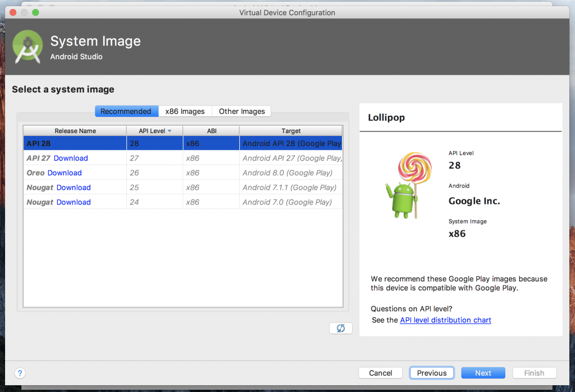Click the 'Google Inc.' vendor text
The image size is (575, 392).
pos(474,201)
